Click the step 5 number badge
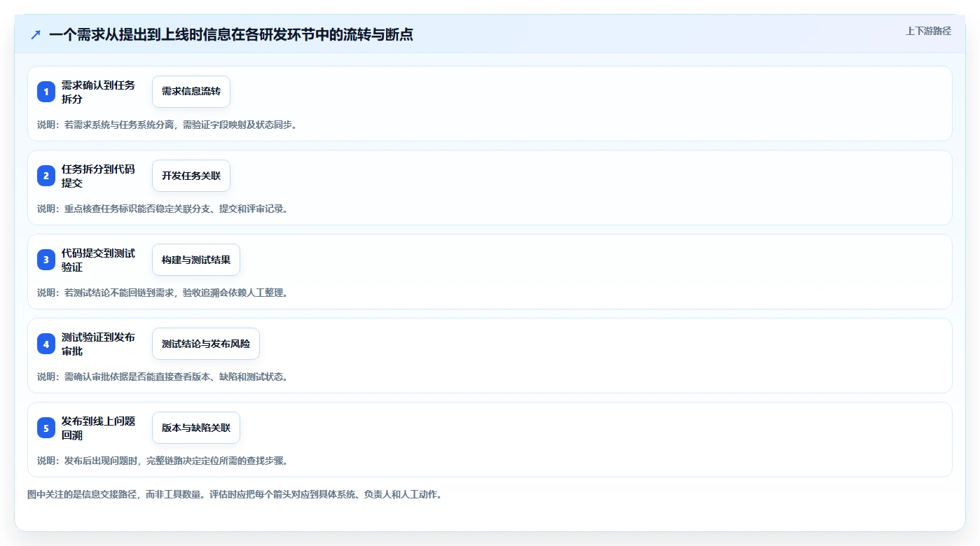This screenshot has height=546, width=980. click(46, 428)
